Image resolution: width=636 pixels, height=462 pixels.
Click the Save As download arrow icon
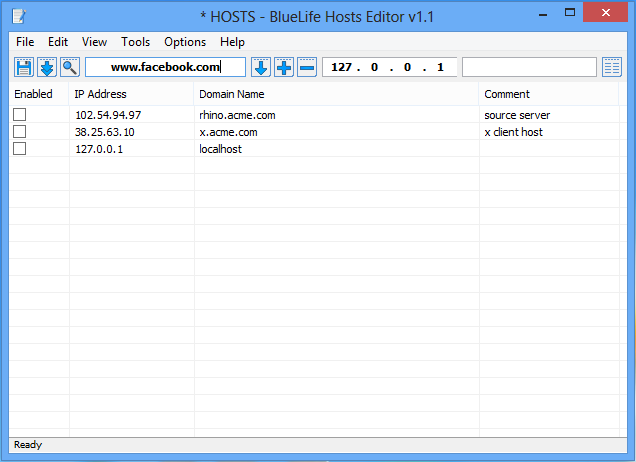tap(47, 67)
